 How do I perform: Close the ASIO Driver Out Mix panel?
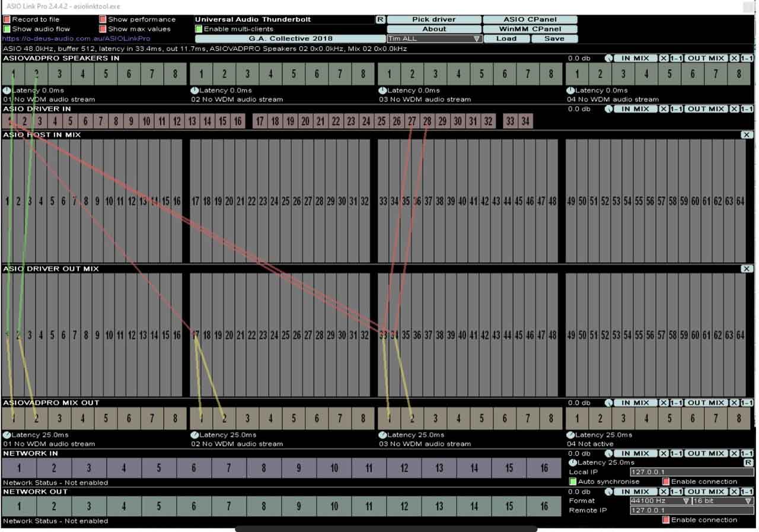(x=747, y=269)
